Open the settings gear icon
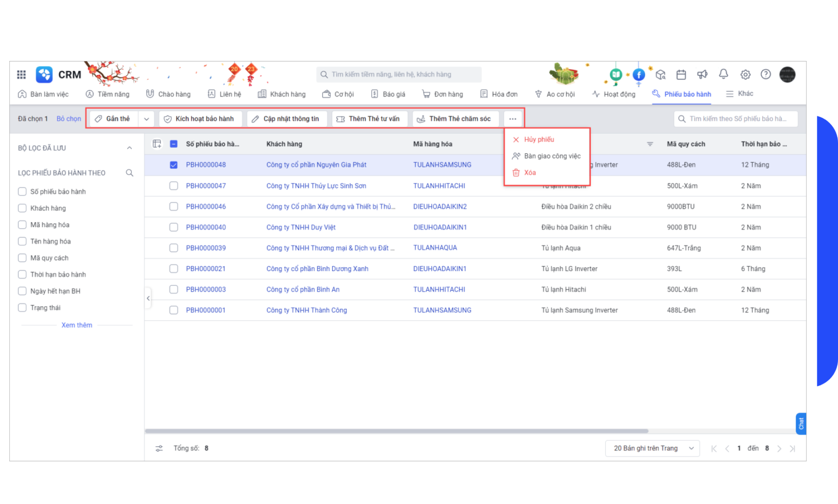 745,75
